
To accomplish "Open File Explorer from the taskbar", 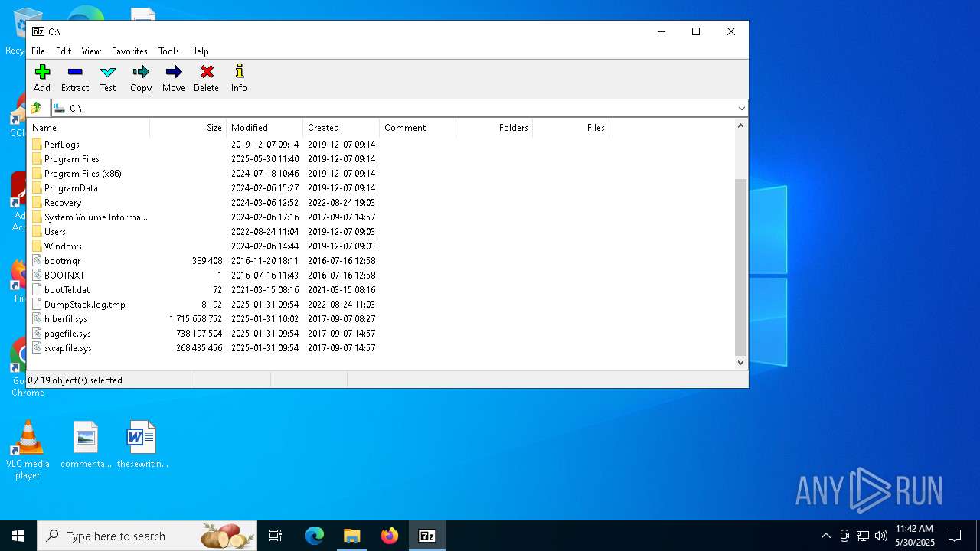I will coord(352,536).
